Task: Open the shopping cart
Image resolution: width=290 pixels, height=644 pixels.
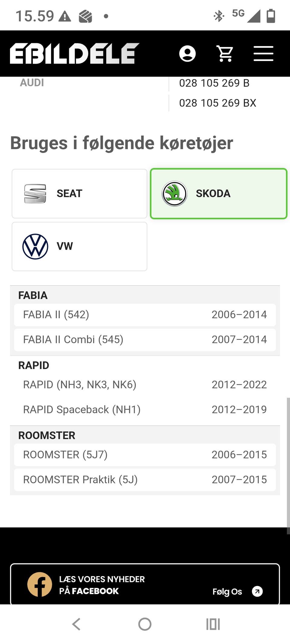Action: [225, 54]
